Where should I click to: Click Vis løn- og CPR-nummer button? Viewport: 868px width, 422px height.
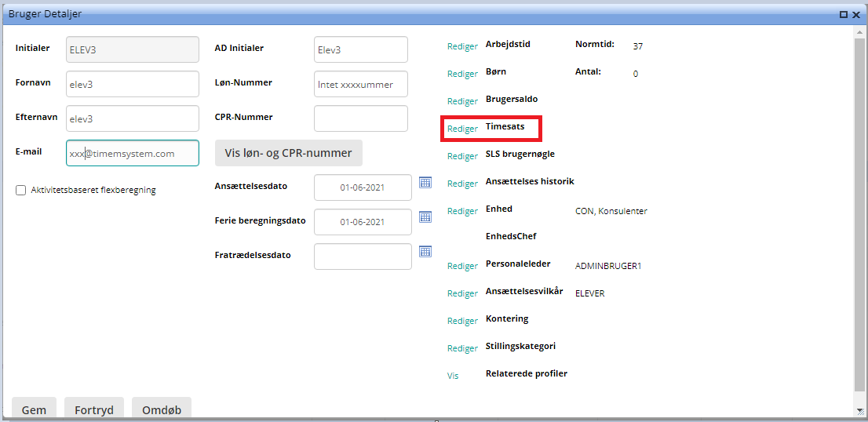click(288, 153)
